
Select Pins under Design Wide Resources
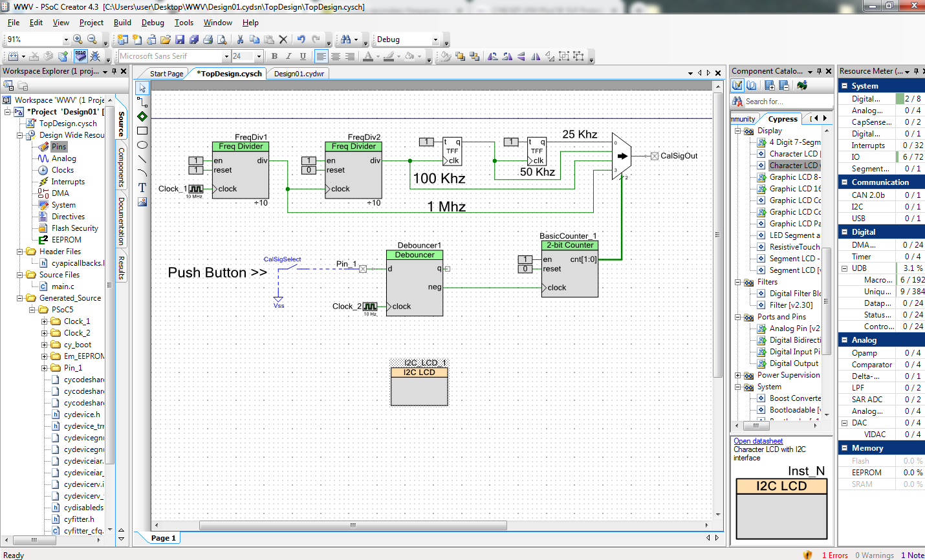pos(59,147)
